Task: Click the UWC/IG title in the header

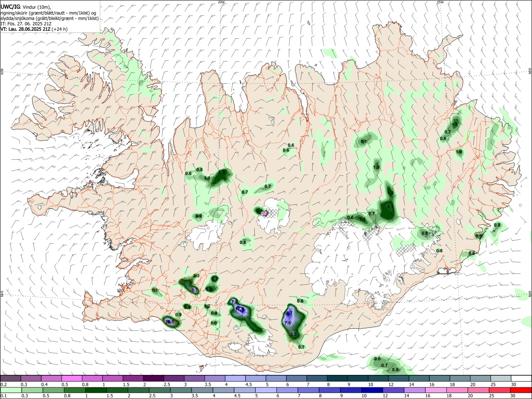Action: (x=10, y=7)
